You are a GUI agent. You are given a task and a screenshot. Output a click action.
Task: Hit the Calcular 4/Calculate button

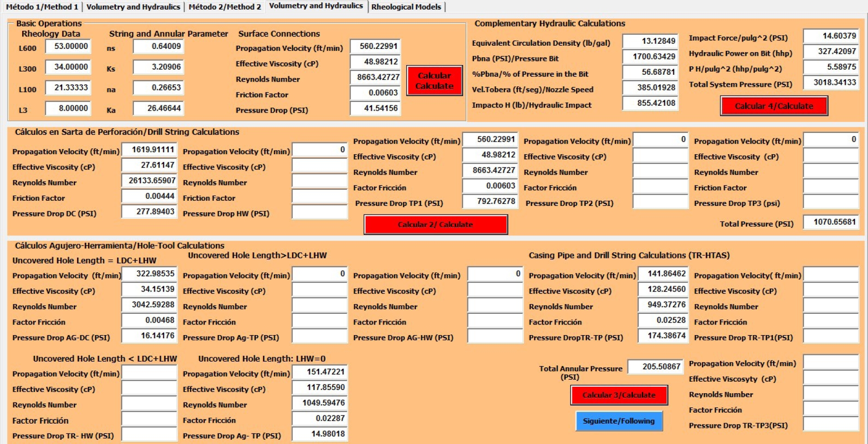tap(773, 106)
